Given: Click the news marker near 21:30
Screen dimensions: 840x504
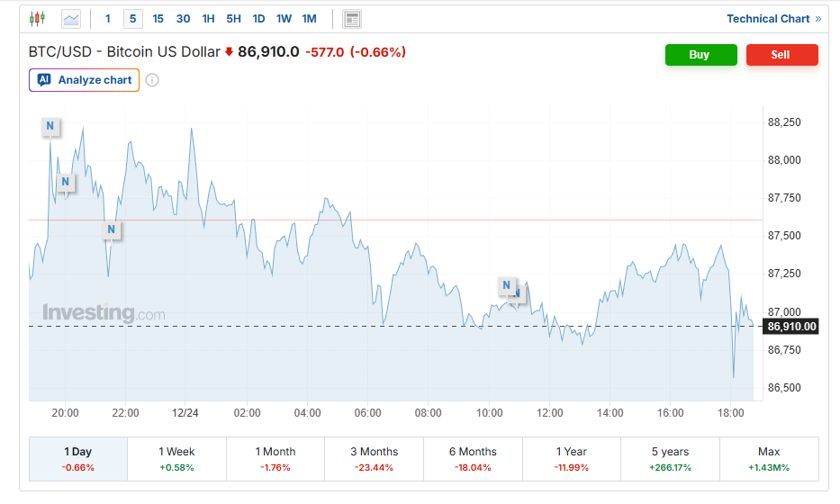Looking at the screenshot, I should click(x=111, y=229).
